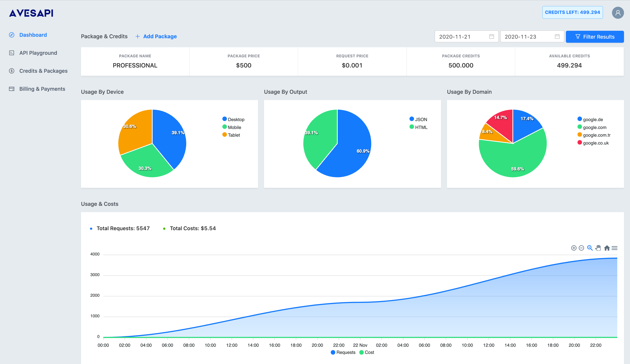
Task: Toggle the Desktop series in device legend
Action: click(x=233, y=119)
